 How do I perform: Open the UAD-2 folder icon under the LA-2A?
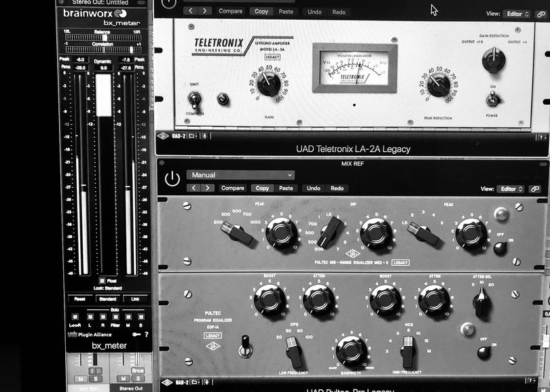tap(193, 136)
